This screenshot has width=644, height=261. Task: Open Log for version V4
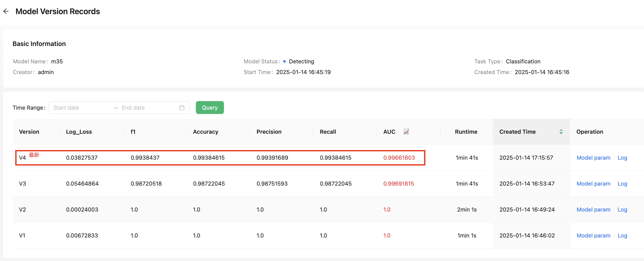(x=622, y=158)
